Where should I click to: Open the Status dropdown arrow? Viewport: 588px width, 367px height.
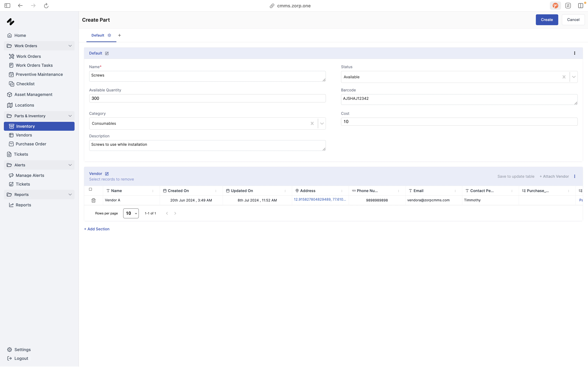click(x=574, y=77)
